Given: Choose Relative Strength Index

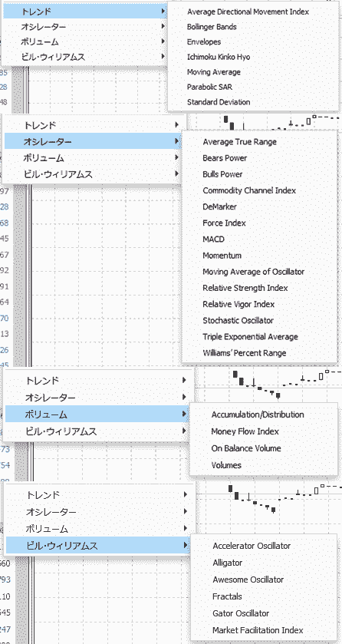Looking at the screenshot, I should 245,288.
